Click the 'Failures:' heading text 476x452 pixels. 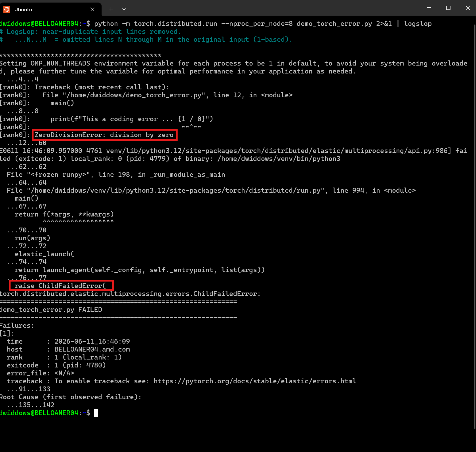(17, 325)
